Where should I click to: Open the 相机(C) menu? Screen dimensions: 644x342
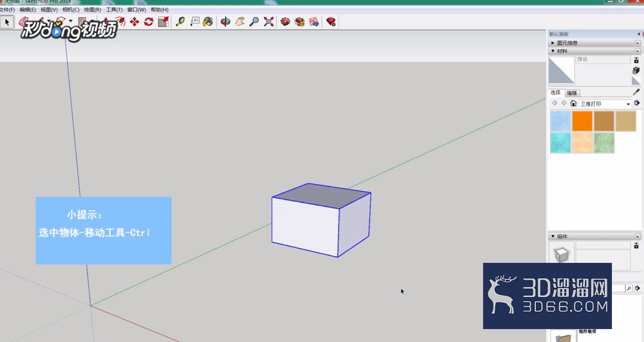[70, 10]
